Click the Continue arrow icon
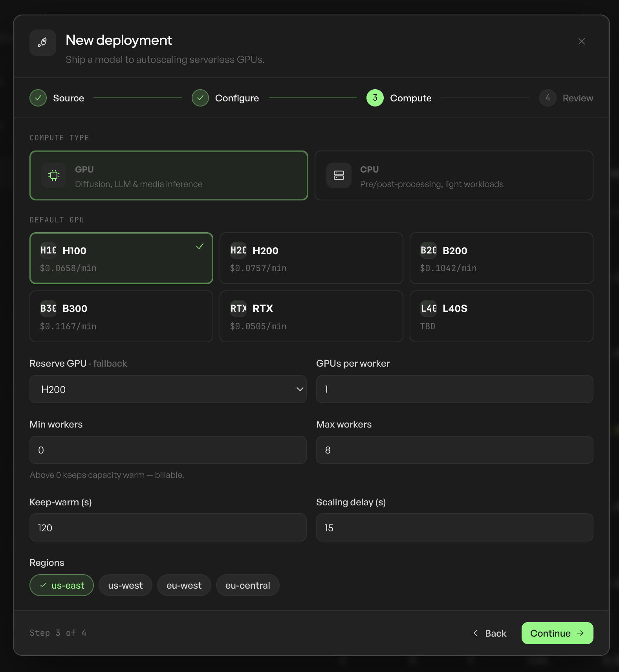The image size is (619, 672). pyautogui.click(x=580, y=633)
